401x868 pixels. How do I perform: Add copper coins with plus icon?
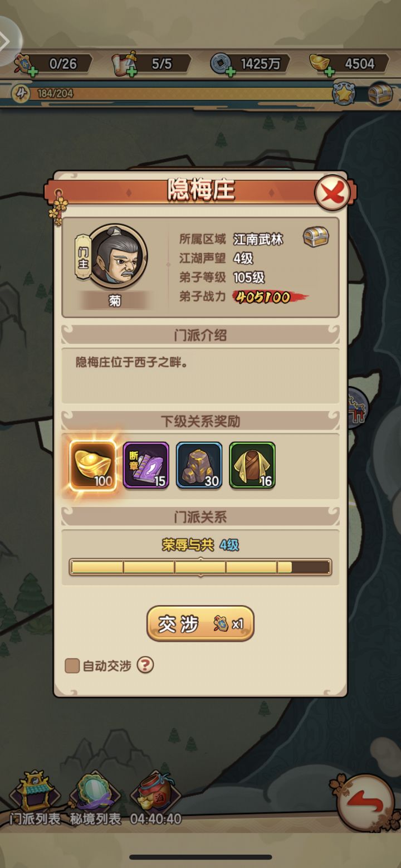[231, 72]
